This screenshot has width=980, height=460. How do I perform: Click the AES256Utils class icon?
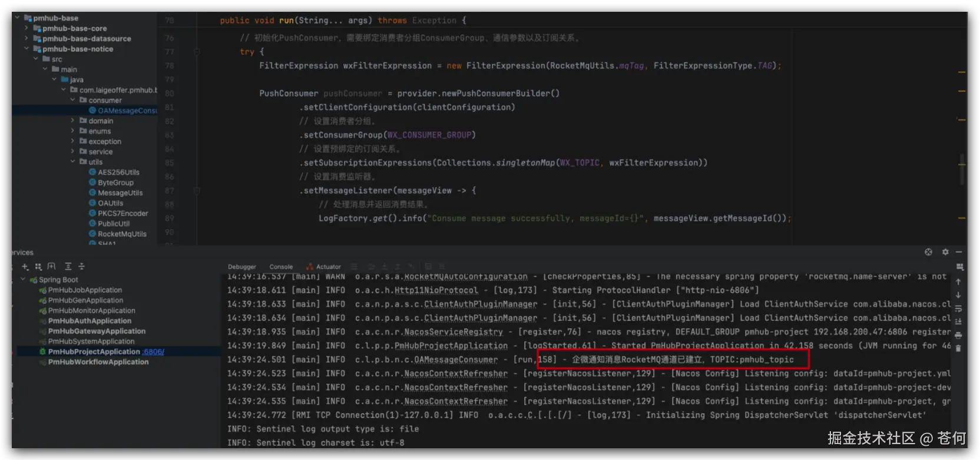pos(92,172)
